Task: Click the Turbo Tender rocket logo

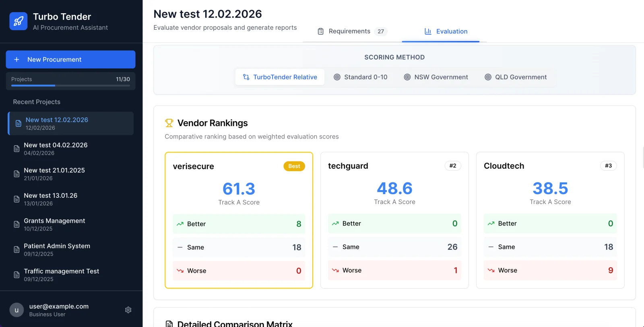Action: [x=19, y=21]
